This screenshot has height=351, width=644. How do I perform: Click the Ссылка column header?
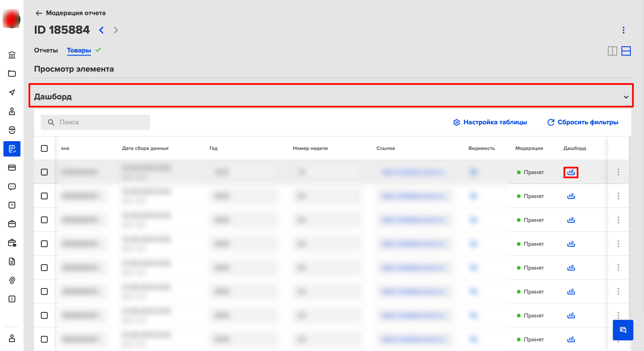click(x=385, y=148)
